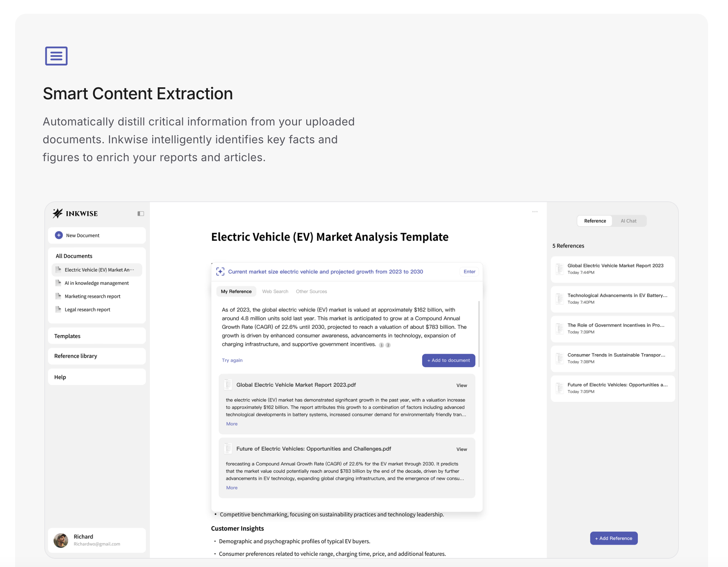Select the Other Sources tab
Screen dimensions: 728x567
pyautogui.click(x=311, y=291)
